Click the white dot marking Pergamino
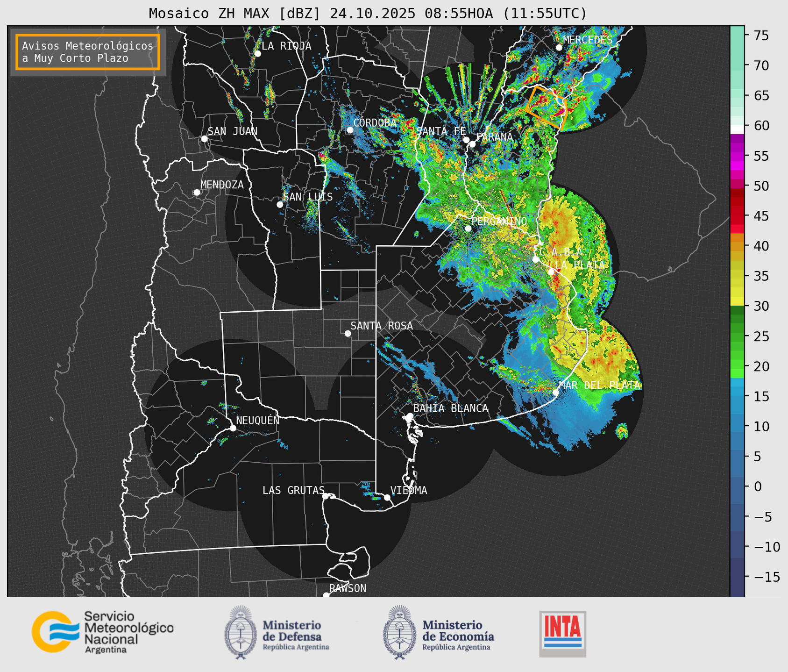 coord(468,229)
